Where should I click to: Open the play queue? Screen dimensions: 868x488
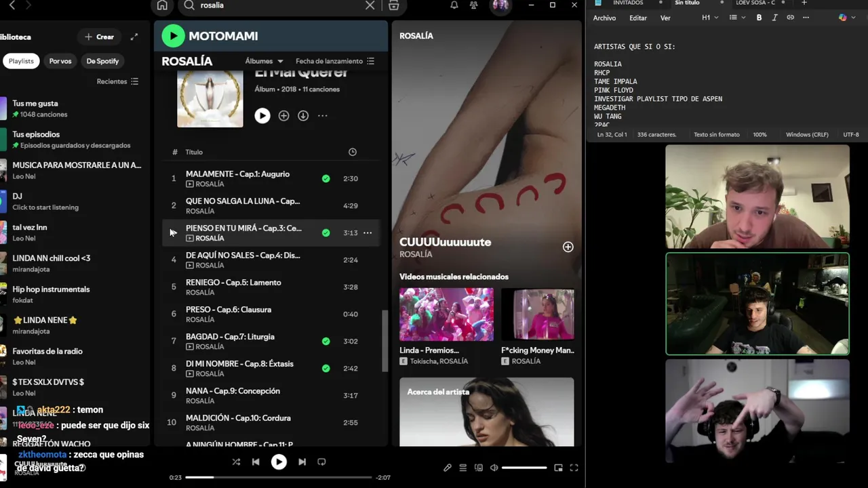(x=463, y=468)
